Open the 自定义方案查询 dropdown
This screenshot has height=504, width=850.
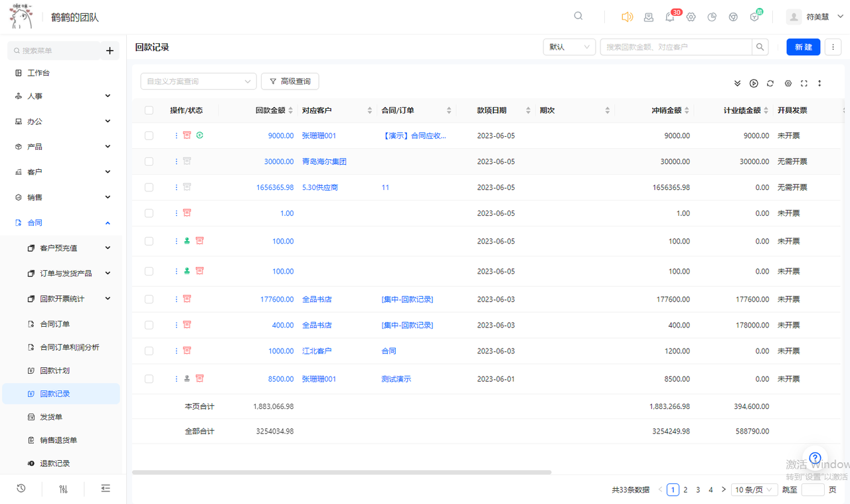click(x=199, y=81)
